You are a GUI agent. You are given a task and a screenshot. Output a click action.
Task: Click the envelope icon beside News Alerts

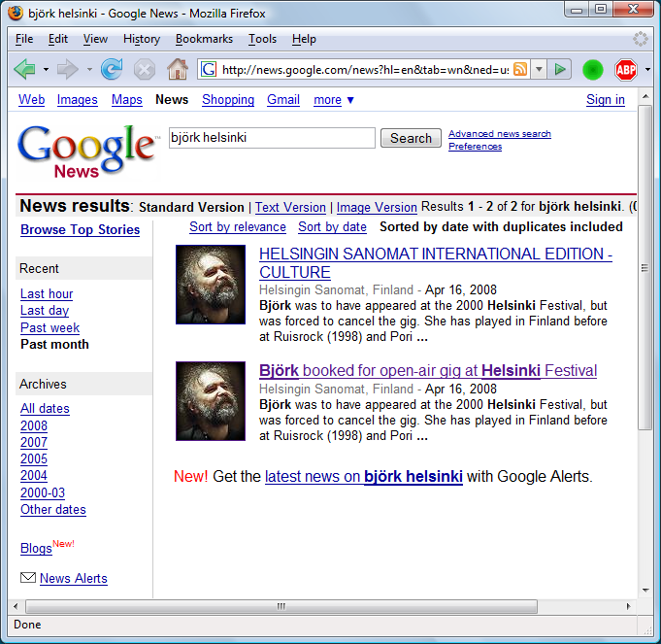coord(28,577)
